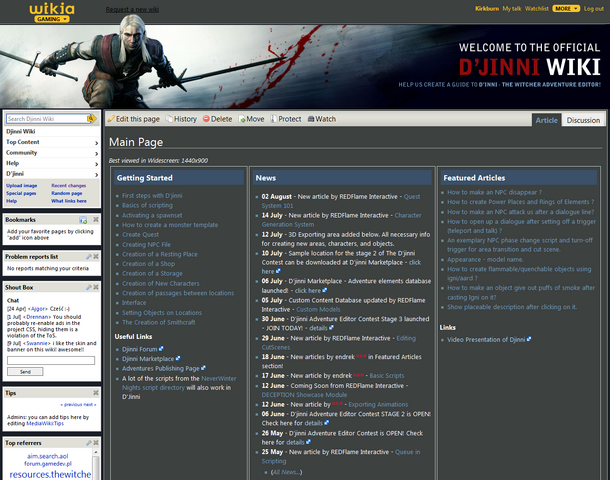Close the Problem reports list widget
Image resolution: width=610 pixels, height=480 pixels.
click(x=96, y=257)
